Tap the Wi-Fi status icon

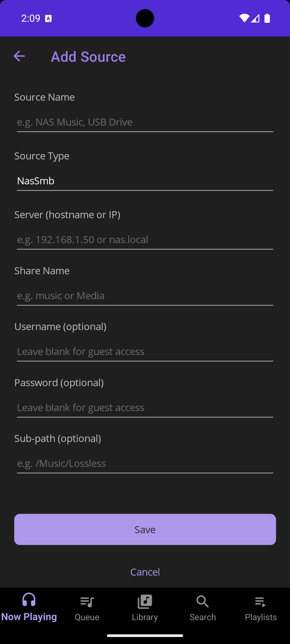point(244,18)
